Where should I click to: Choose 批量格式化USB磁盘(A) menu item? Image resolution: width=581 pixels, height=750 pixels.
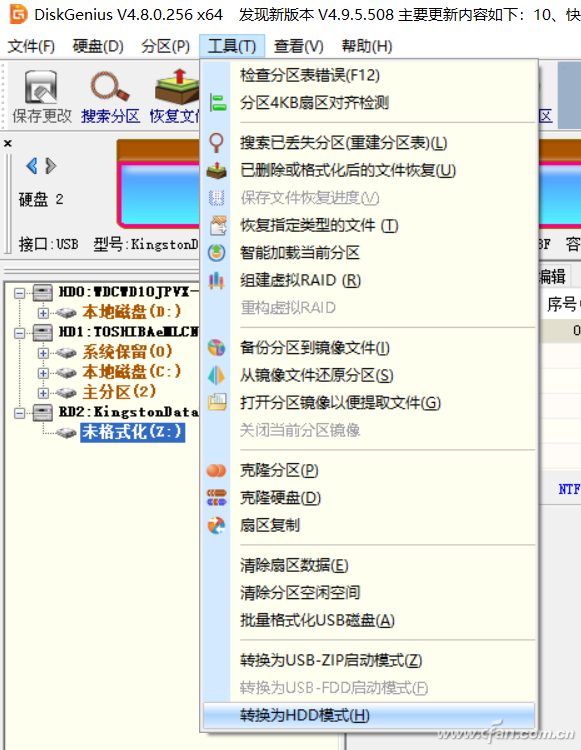coord(369,621)
